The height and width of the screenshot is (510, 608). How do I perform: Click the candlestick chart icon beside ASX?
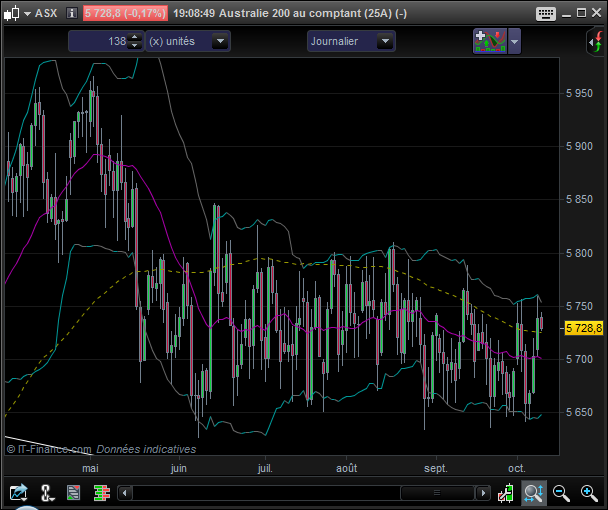11,13
